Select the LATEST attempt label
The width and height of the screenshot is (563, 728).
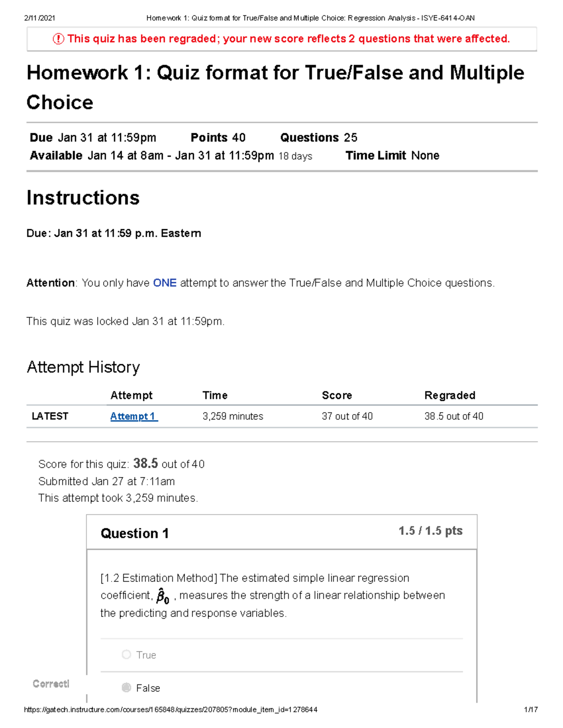point(49,416)
